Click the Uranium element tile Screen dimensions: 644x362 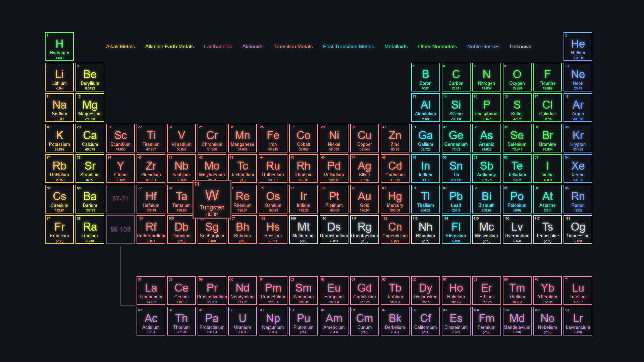(242, 321)
